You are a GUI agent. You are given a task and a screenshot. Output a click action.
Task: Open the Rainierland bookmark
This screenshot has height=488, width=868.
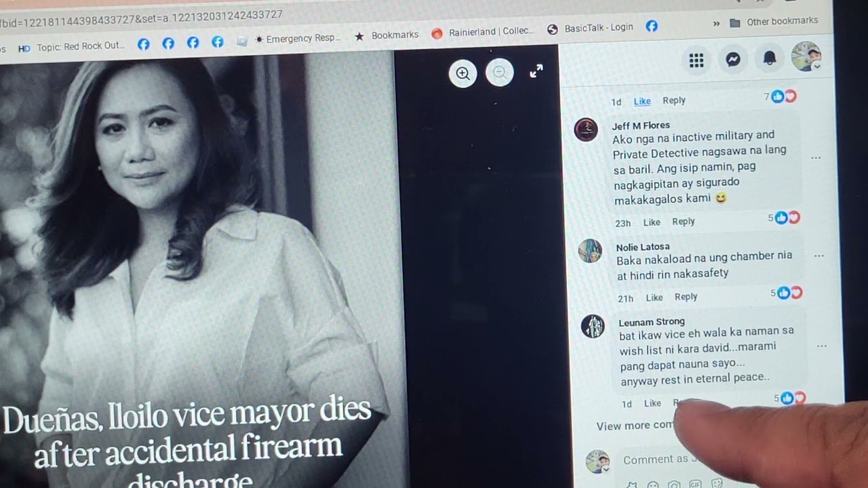(484, 32)
